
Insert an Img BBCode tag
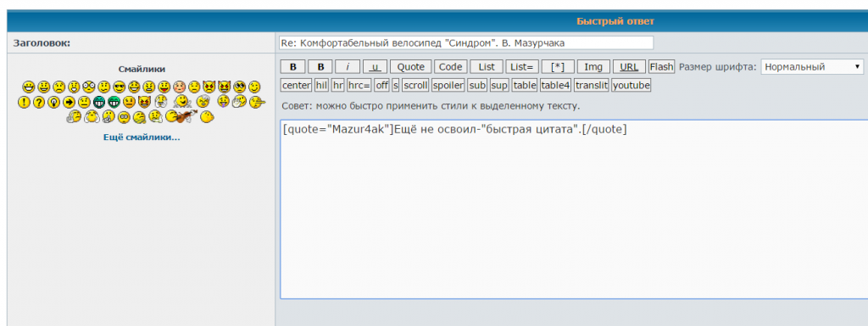[x=593, y=66]
